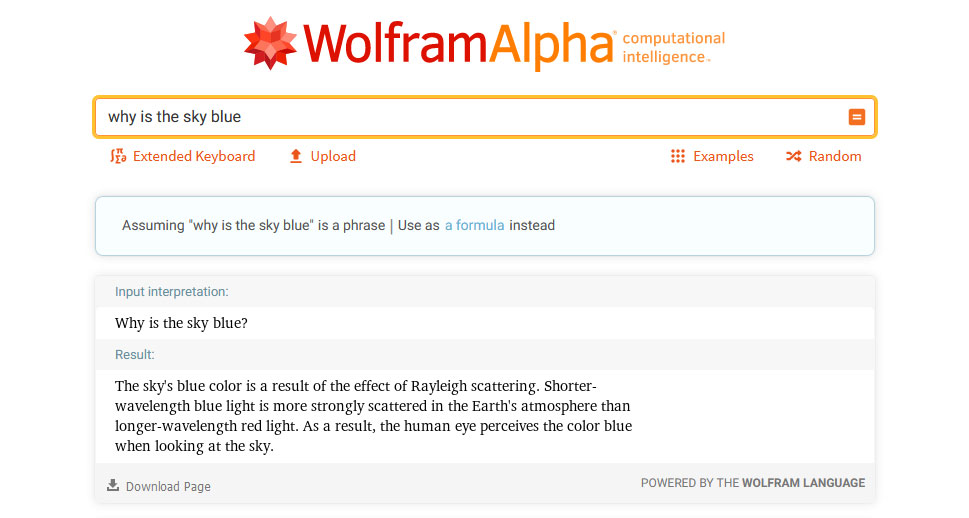Click the Download Page tray icon
The width and height of the screenshot is (969, 518).
[112, 485]
